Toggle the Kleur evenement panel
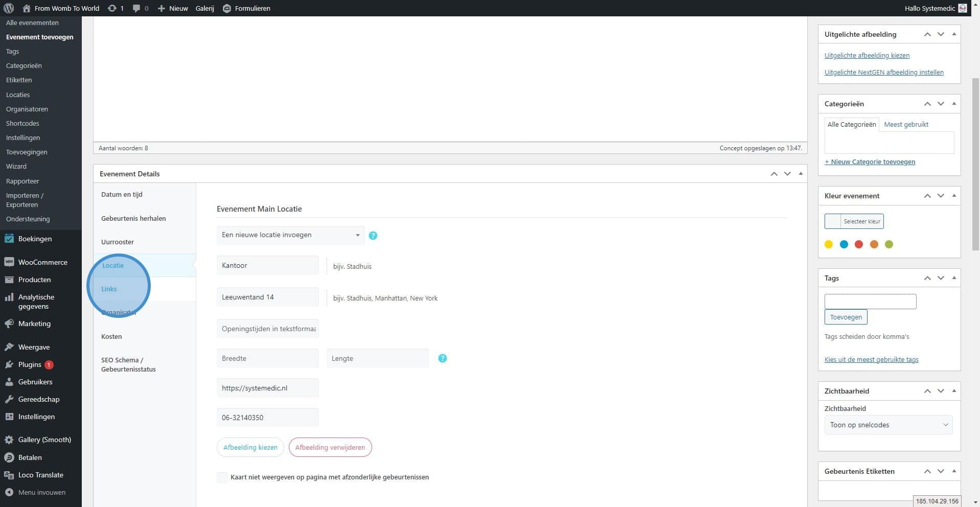 (954, 196)
